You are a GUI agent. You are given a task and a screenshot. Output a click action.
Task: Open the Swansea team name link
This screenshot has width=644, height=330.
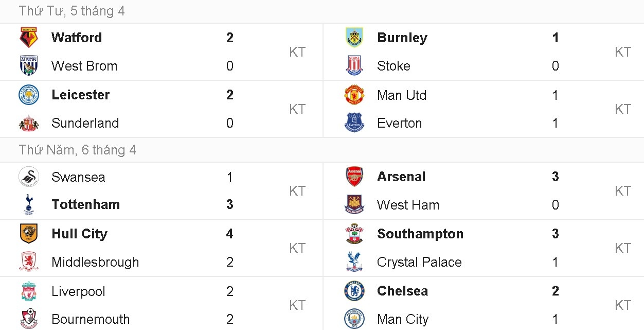coord(78,177)
